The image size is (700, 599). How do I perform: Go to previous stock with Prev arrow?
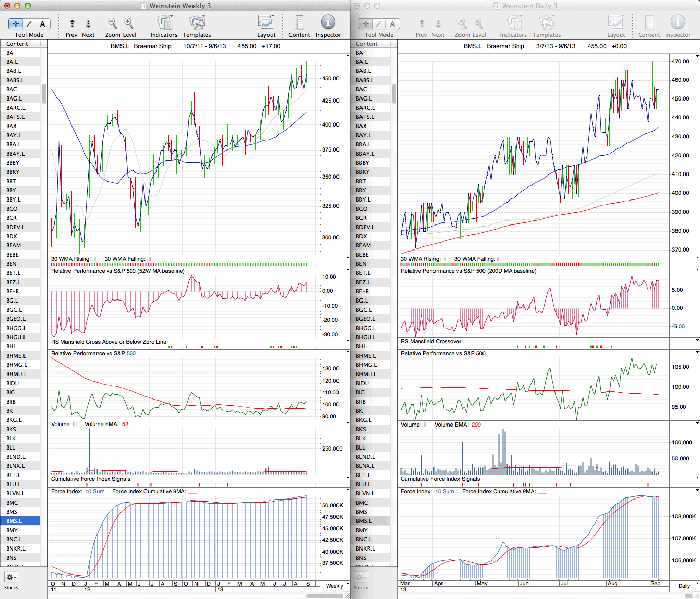[72, 23]
